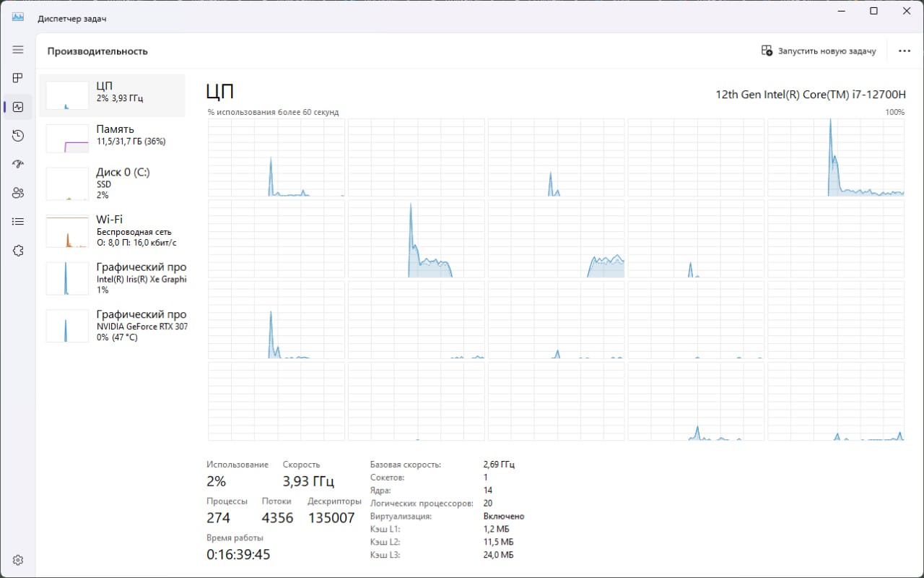The image size is (924, 578).
Task: Click the L2 cache value 11,5 МБ
Action: coord(498,542)
